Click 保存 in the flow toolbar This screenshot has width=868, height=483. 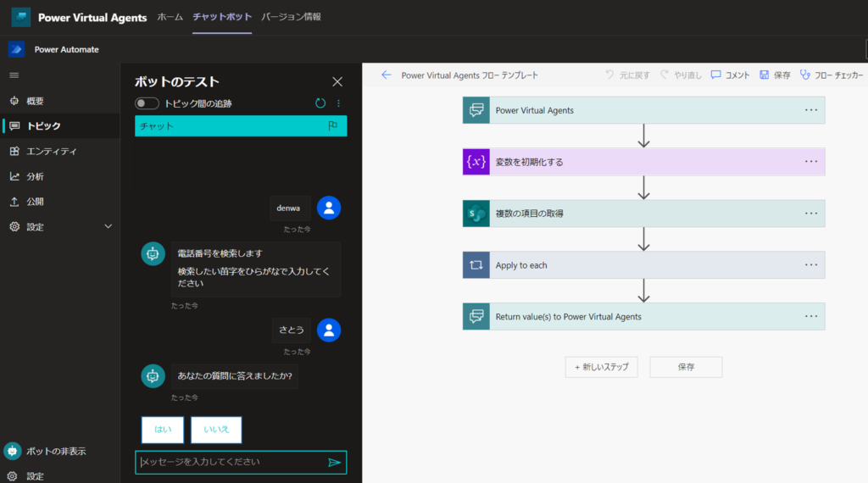pos(775,75)
